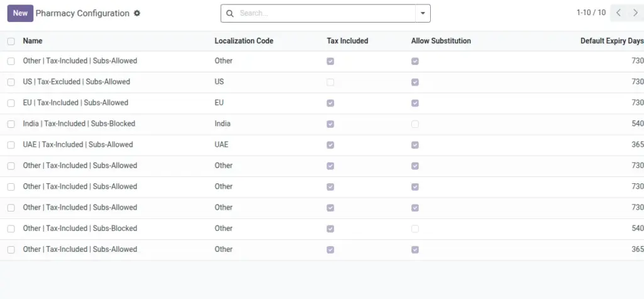
Task: Toggle Tax Included for Other Subs-Blocked row
Action: 331,228
